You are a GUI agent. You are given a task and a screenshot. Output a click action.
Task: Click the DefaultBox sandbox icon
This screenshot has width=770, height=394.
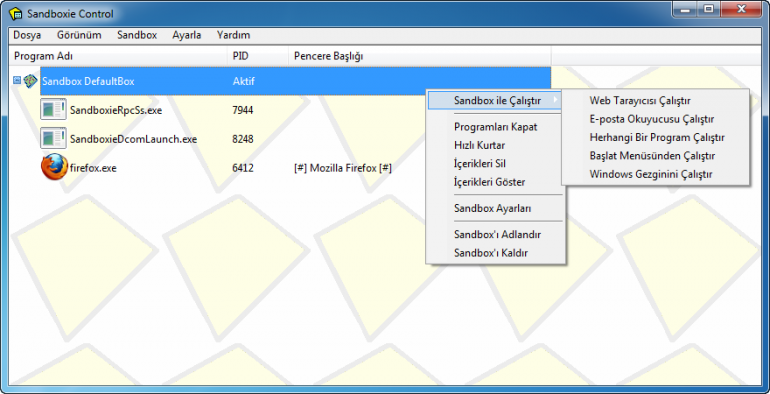click(30, 81)
